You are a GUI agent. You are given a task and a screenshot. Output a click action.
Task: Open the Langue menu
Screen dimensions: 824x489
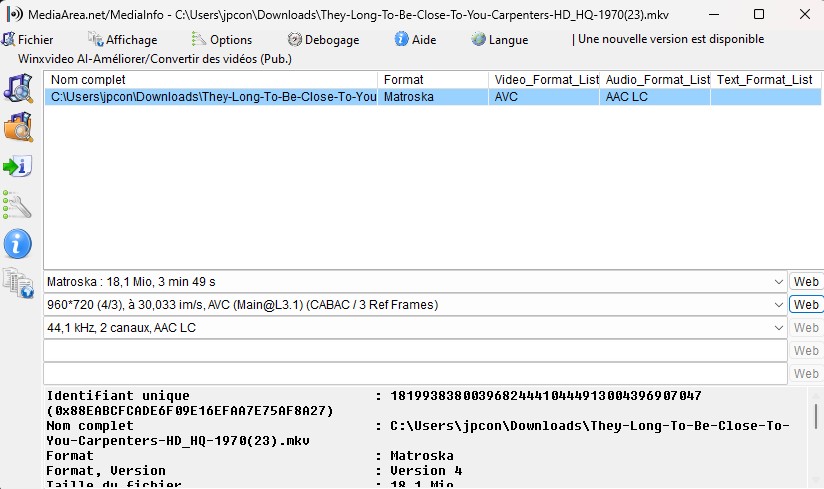pos(499,40)
